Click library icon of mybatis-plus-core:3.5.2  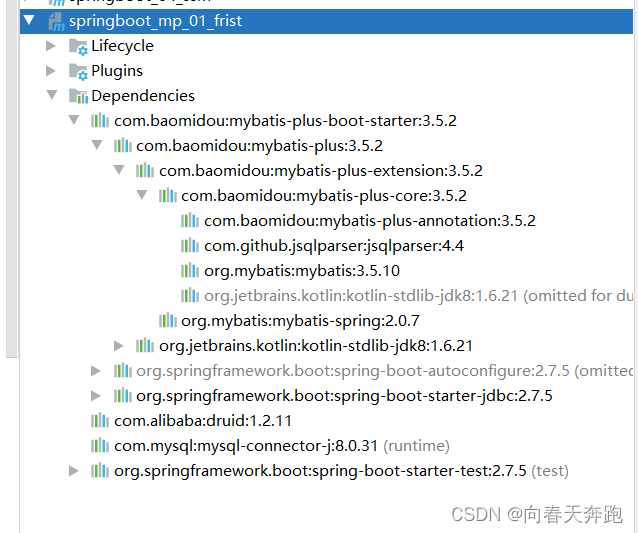[168, 196]
